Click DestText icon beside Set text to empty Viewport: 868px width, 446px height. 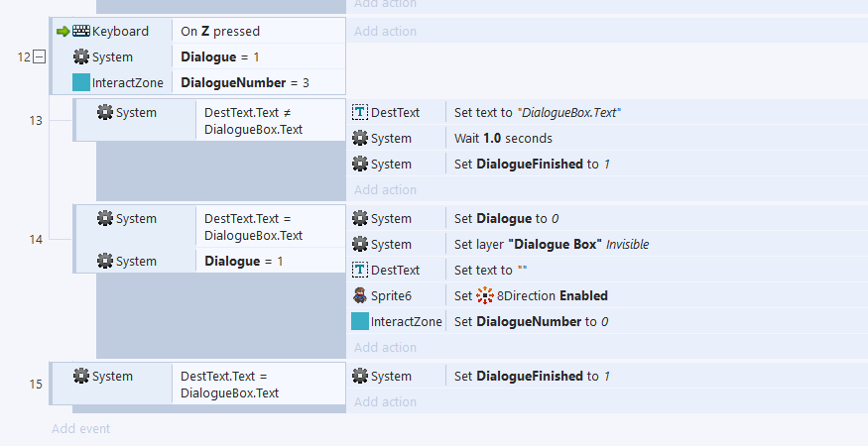point(360,270)
